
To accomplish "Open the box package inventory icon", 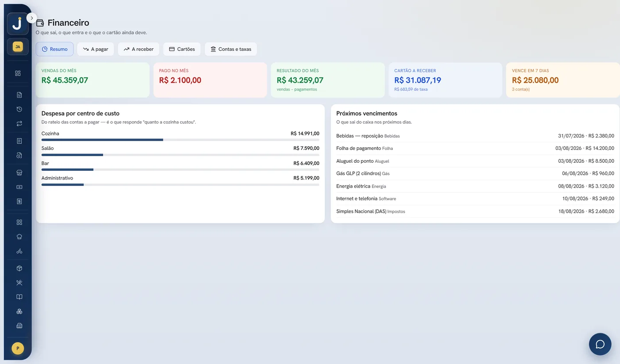I will pyautogui.click(x=19, y=268).
